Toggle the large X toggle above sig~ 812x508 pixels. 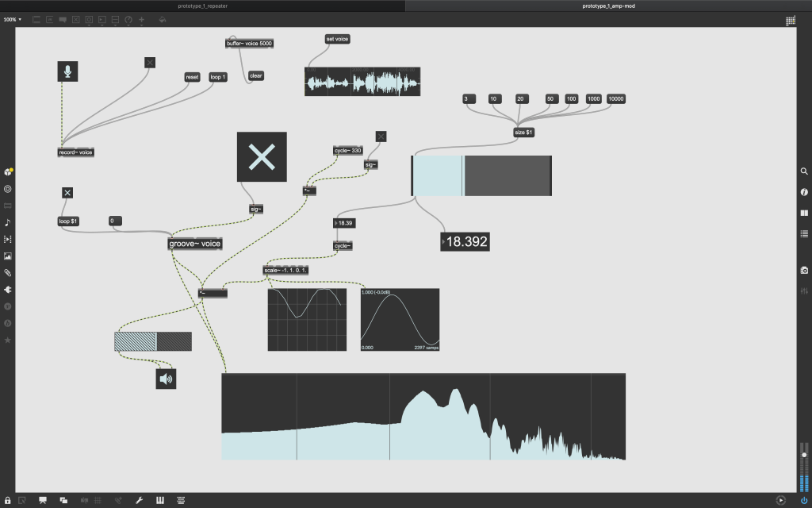click(x=262, y=157)
